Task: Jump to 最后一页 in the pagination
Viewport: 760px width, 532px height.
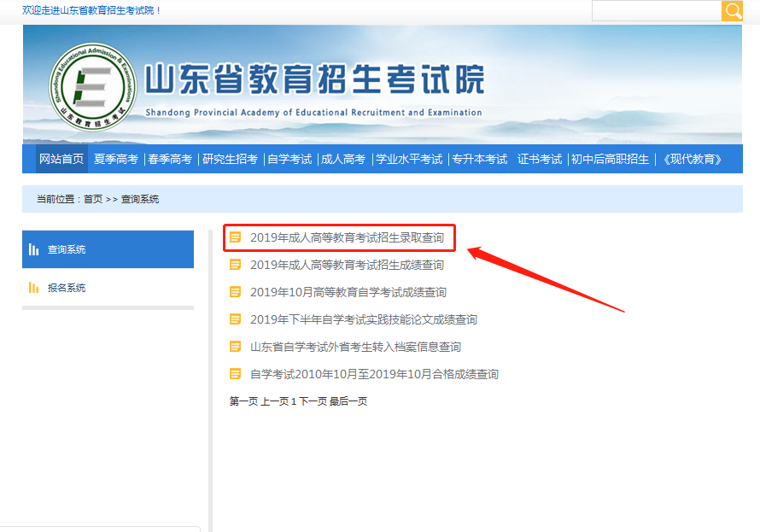Action: [x=348, y=401]
